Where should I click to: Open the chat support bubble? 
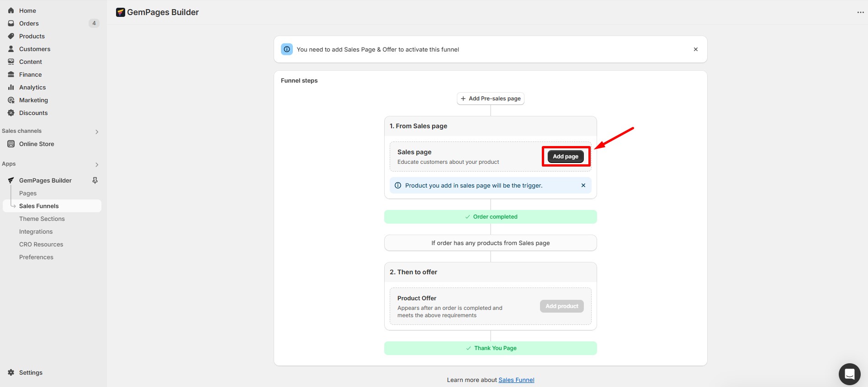849,374
